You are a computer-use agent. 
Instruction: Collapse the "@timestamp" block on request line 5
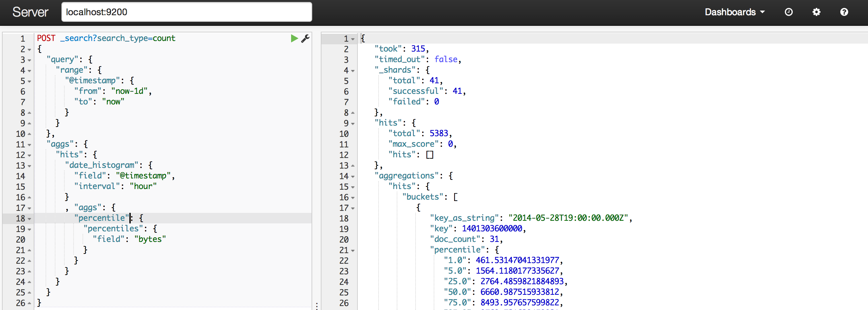point(29,82)
